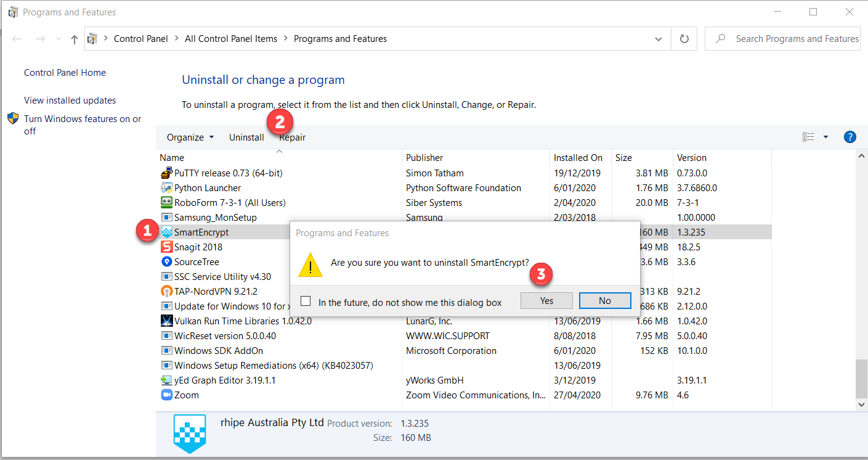Cancel uninstall with the No button
This screenshot has width=868, height=460.
tap(605, 301)
